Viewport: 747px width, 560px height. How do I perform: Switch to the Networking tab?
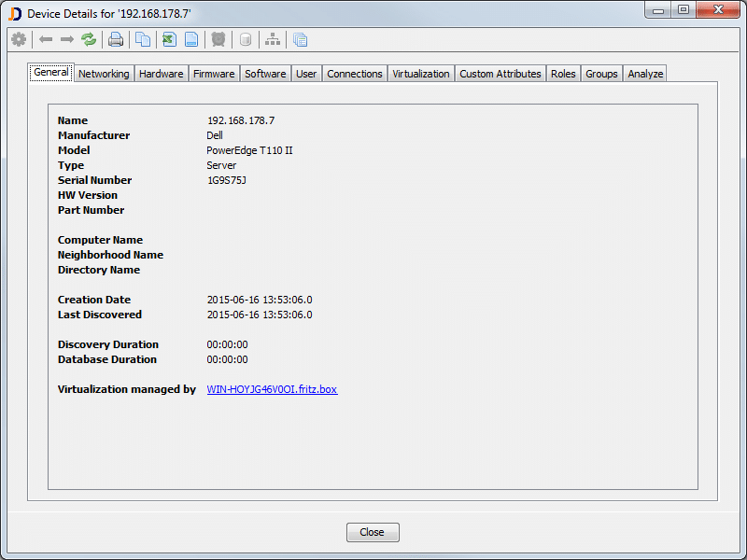coord(104,73)
